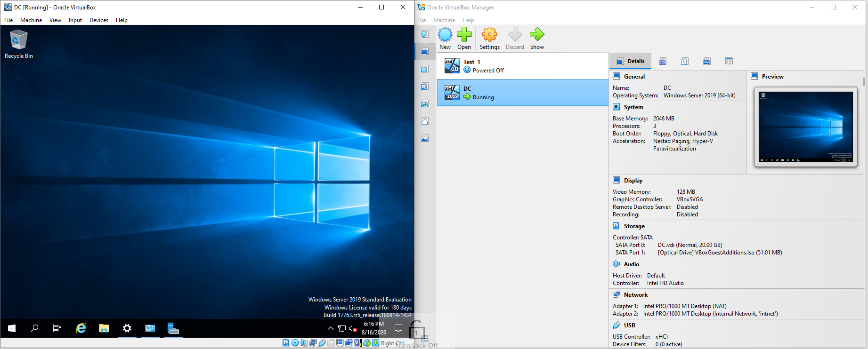Open the guest Start menu

(12, 328)
